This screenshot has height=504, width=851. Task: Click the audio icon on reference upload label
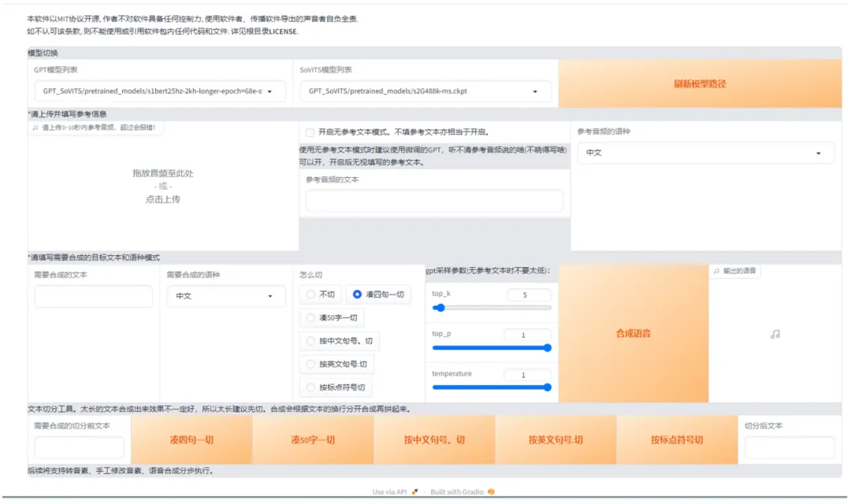coord(35,127)
